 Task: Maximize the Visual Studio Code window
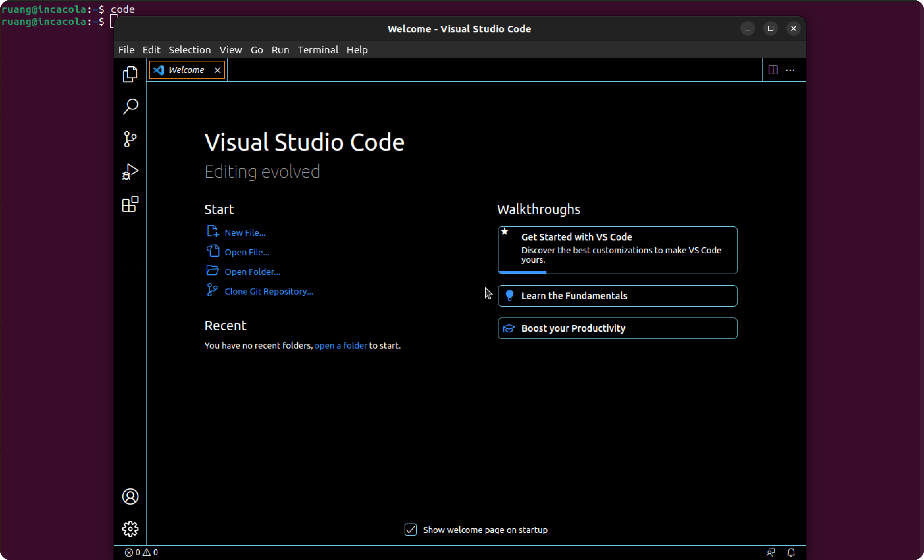pyautogui.click(x=770, y=28)
